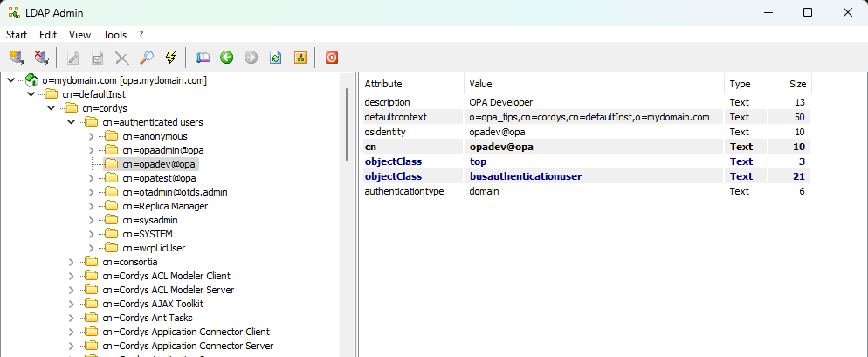
Task: Click the Refresh toolbar icon
Action: (x=275, y=58)
